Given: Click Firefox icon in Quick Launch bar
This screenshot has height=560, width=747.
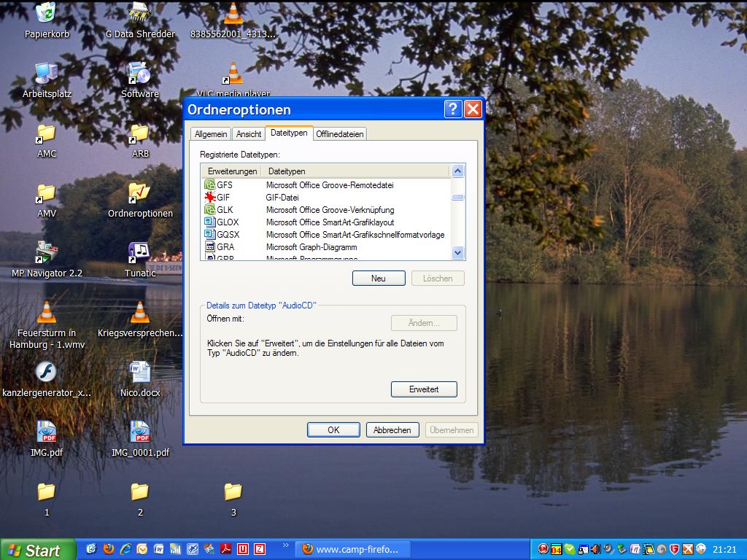Looking at the screenshot, I should tap(109, 549).
